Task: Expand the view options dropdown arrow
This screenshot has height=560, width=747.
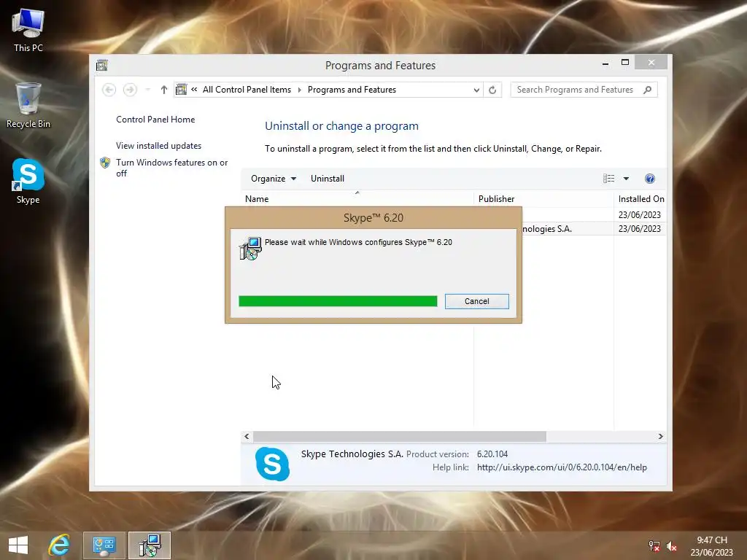Action: [x=626, y=179]
